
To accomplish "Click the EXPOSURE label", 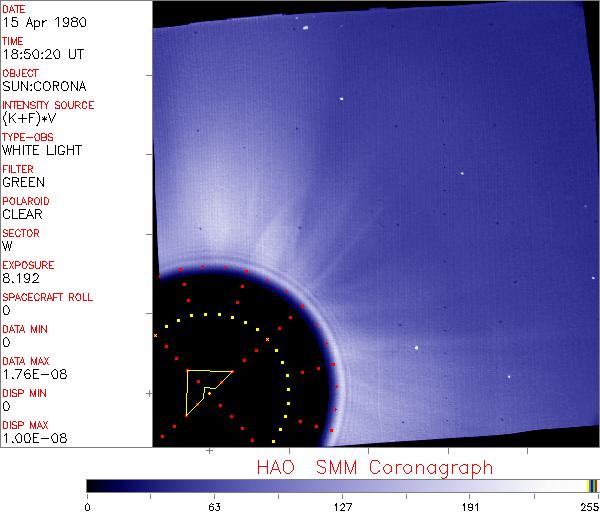I will [28, 265].
